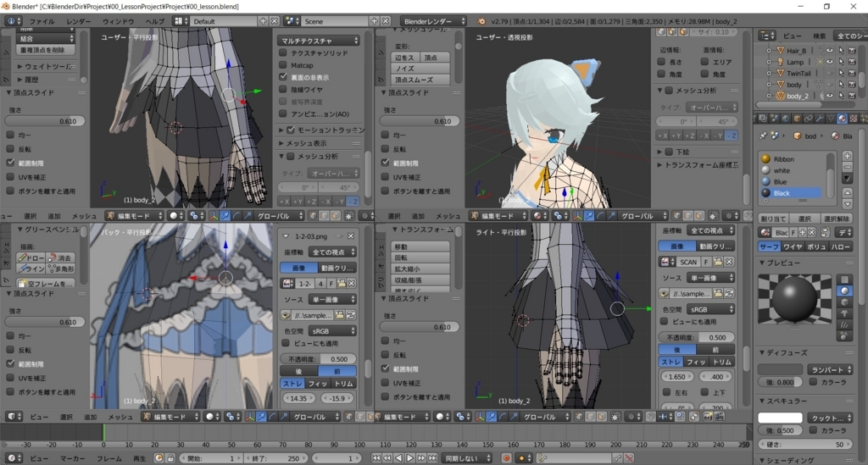Jump to first frame in timeline

(x=376, y=458)
